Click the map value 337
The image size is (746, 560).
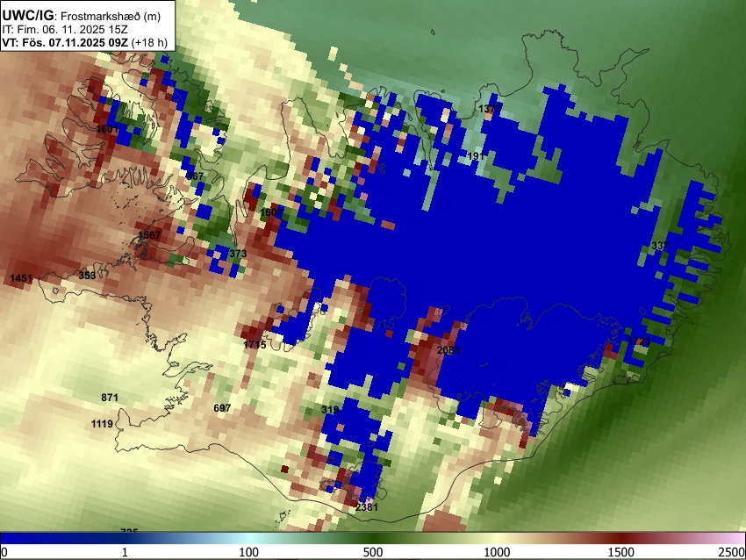[x=660, y=246]
